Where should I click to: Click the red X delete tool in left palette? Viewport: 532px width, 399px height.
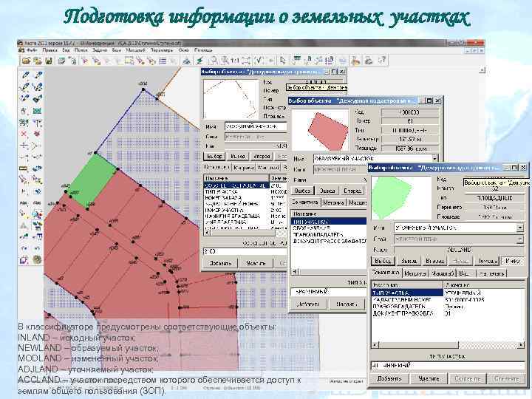(x=24, y=134)
